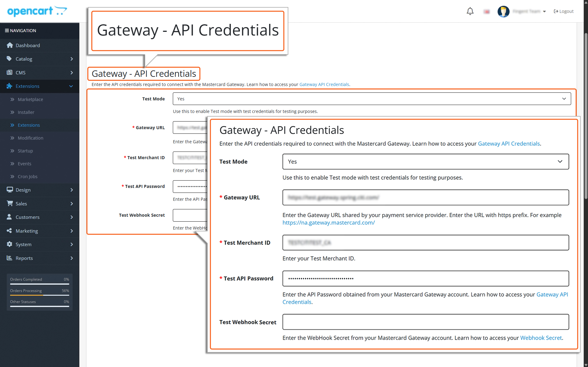Click the Dashboard home icon
Screen dimensions: 588x367
click(x=10, y=45)
